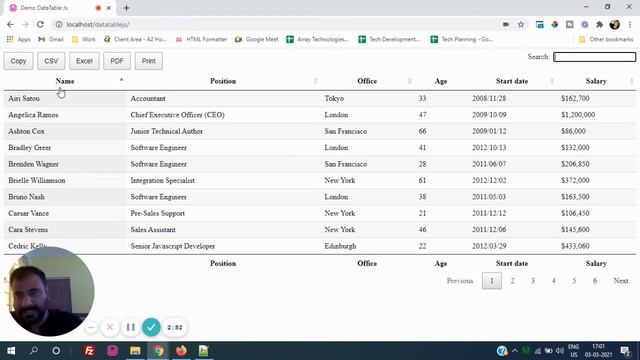Click the address bar URL

coord(98,24)
